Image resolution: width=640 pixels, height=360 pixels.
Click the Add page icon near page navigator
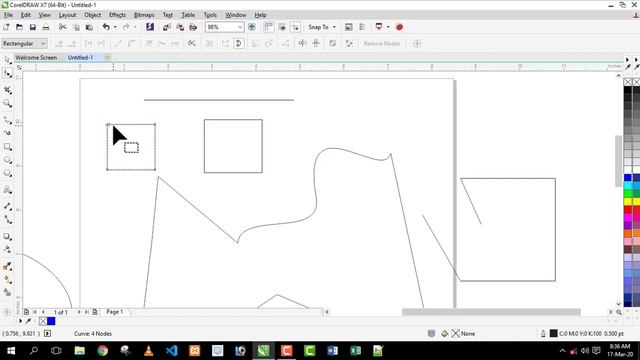coord(26,312)
